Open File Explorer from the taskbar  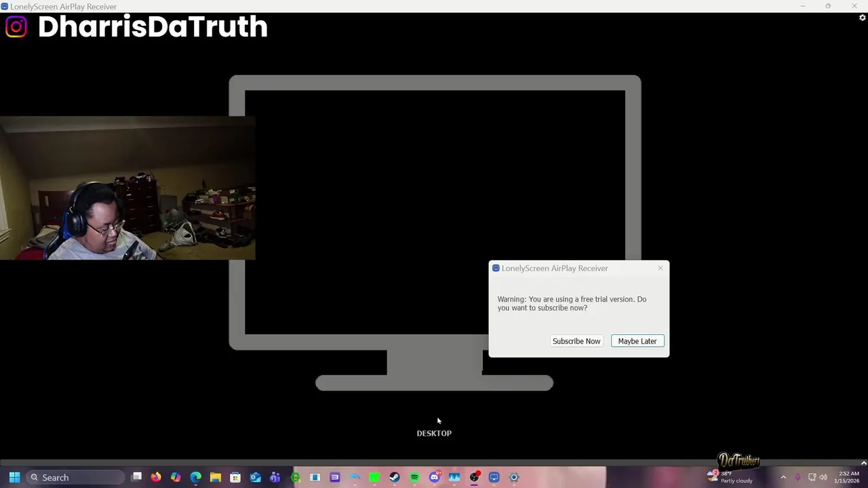[216, 477]
